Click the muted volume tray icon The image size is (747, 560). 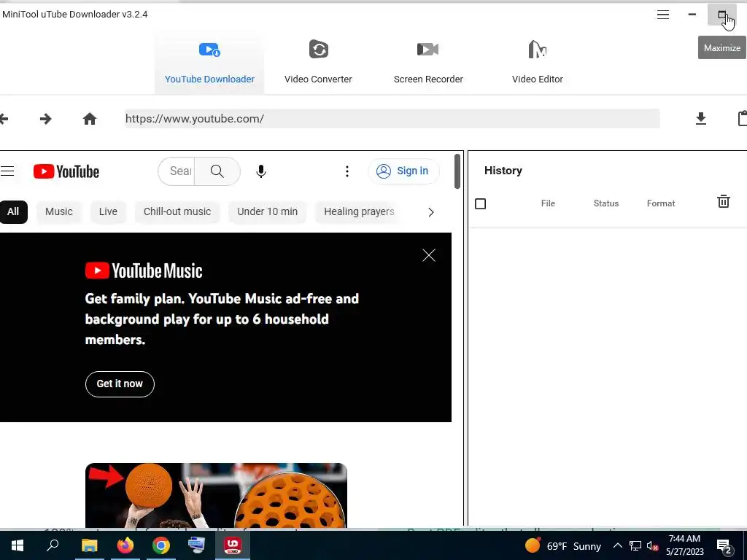click(653, 545)
